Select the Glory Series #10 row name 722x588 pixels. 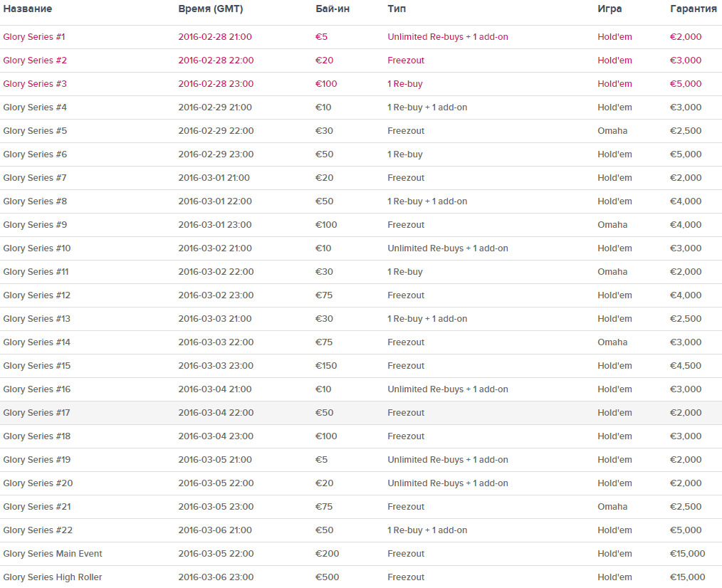point(37,248)
